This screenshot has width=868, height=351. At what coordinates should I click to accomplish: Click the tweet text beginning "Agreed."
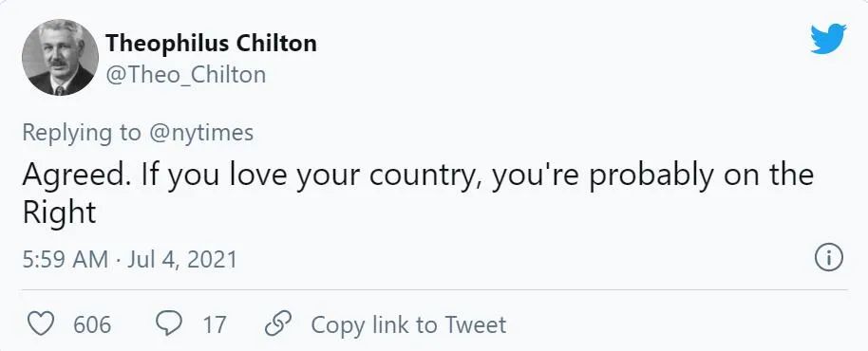click(418, 194)
